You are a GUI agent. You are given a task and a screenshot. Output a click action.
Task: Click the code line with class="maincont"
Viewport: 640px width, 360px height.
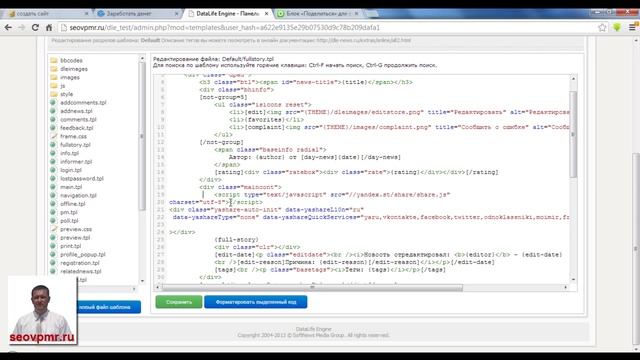[240, 187]
